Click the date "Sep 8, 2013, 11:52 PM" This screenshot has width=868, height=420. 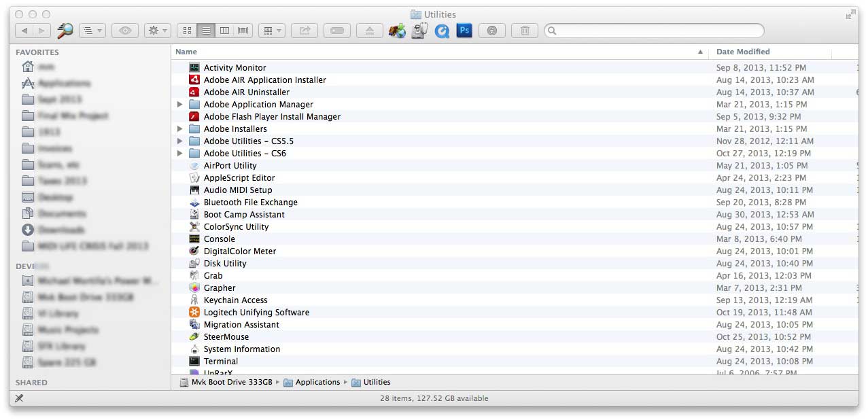coord(761,68)
